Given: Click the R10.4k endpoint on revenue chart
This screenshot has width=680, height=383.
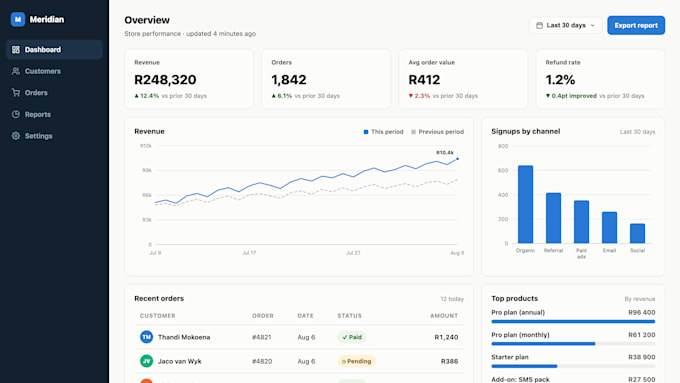Looking at the screenshot, I should tap(457, 159).
